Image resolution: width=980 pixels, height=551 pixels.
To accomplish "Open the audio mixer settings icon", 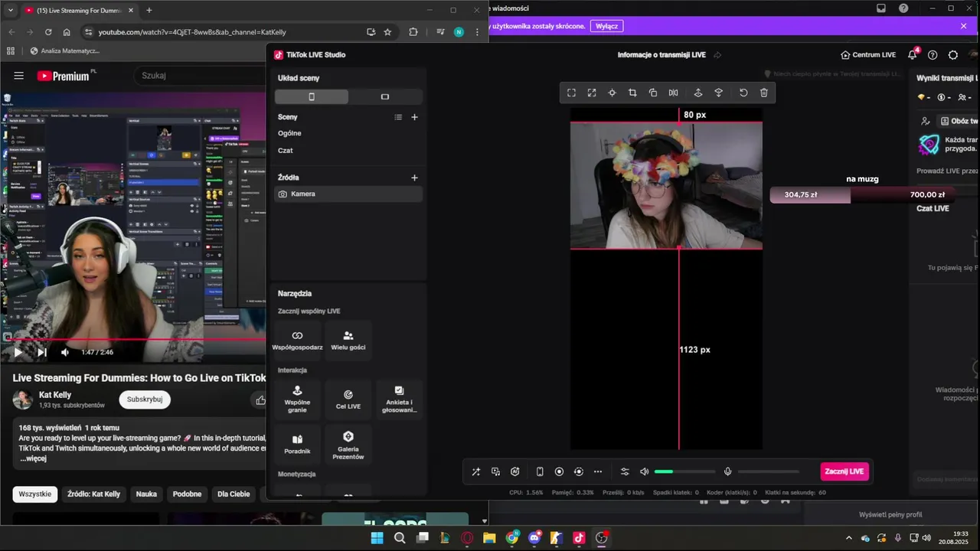I will tap(625, 471).
